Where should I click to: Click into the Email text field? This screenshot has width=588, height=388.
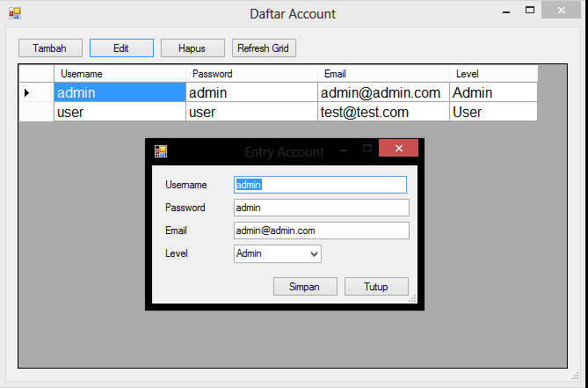[321, 231]
